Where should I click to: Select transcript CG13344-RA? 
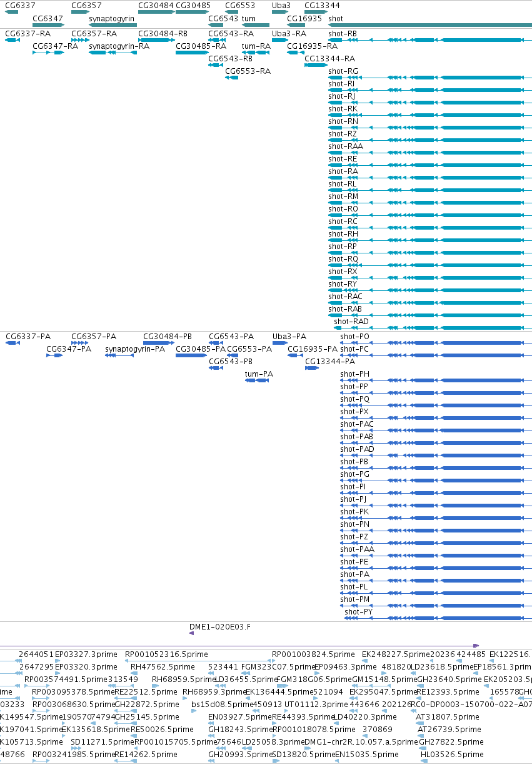pos(329,58)
